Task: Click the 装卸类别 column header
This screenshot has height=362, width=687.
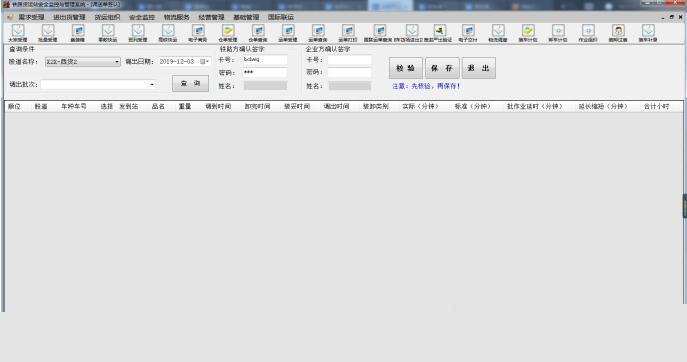Action: (375, 106)
